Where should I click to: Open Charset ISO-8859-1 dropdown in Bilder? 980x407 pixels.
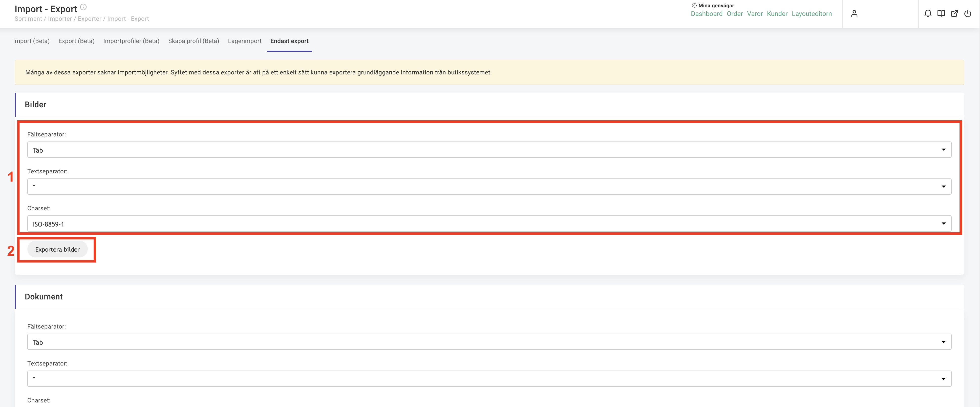coord(489,223)
